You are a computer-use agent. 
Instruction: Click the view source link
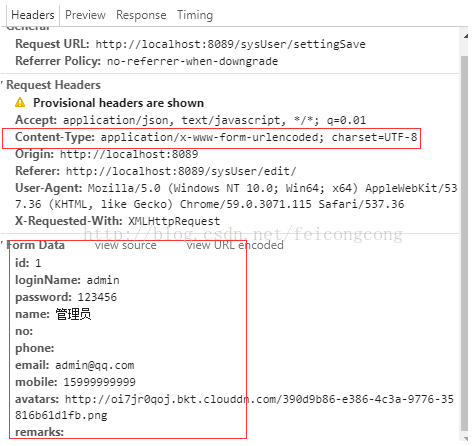pos(126,245)
